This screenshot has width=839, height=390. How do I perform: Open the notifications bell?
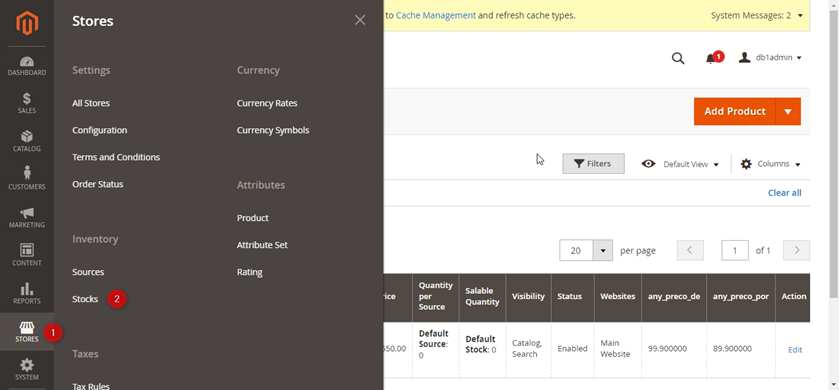coord(711,58)
